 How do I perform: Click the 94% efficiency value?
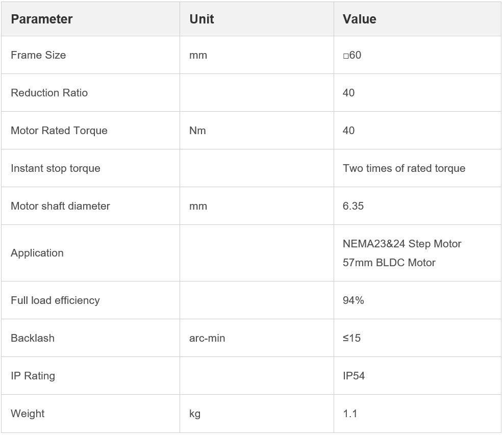pyautogui.click(x=353, y=300)
